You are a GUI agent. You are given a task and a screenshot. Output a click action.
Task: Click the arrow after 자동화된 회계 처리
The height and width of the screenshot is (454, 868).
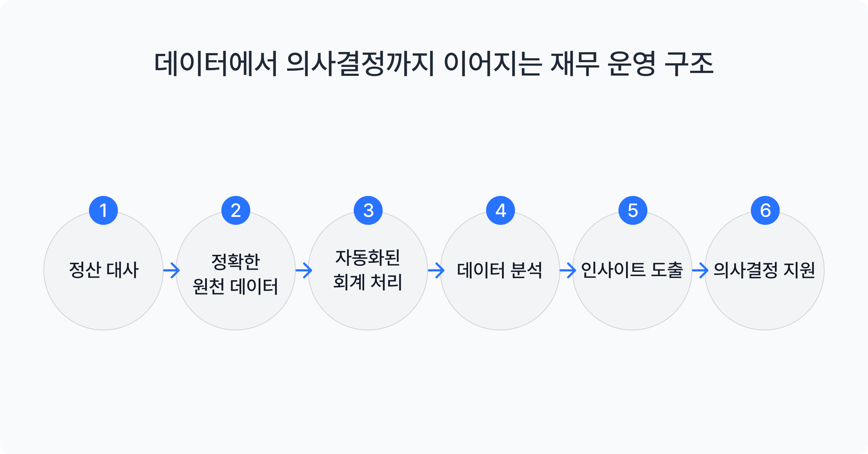436,270
